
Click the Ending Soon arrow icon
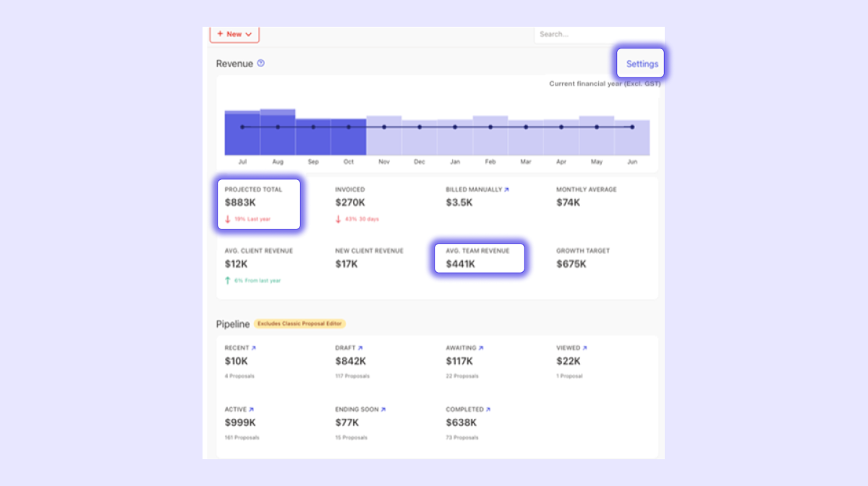pos(383,409)
